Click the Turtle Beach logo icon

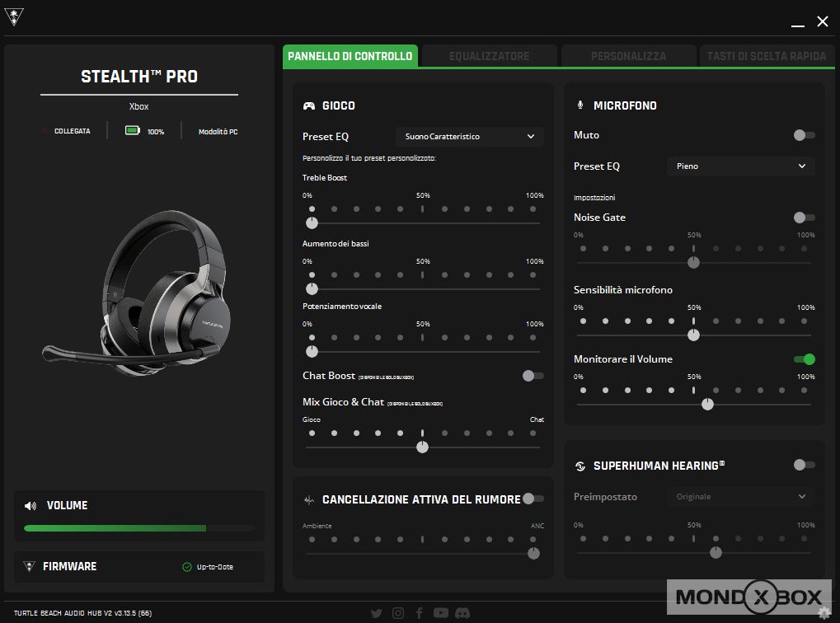14,19
